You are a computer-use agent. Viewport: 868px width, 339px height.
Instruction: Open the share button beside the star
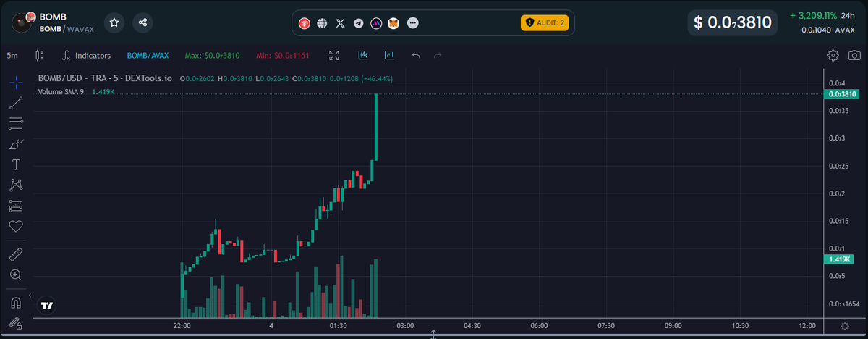[x=142, y=22]
